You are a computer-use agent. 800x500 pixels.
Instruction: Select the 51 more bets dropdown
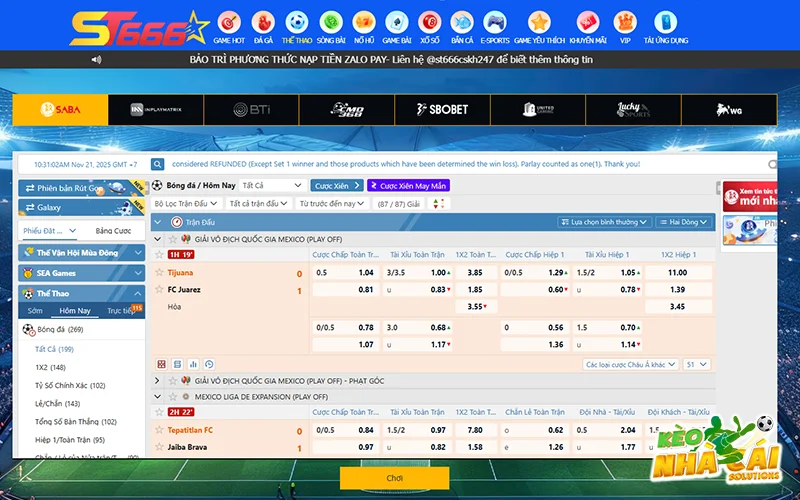(x=696, y=364)
